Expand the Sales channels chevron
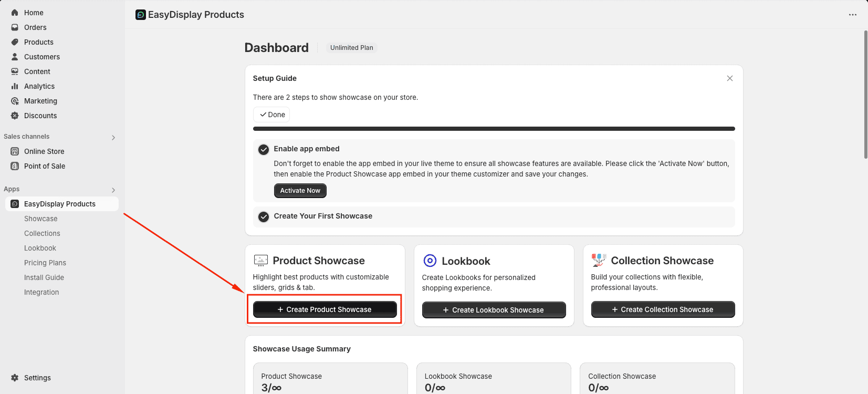868x394 pixels. click(113, 138)
